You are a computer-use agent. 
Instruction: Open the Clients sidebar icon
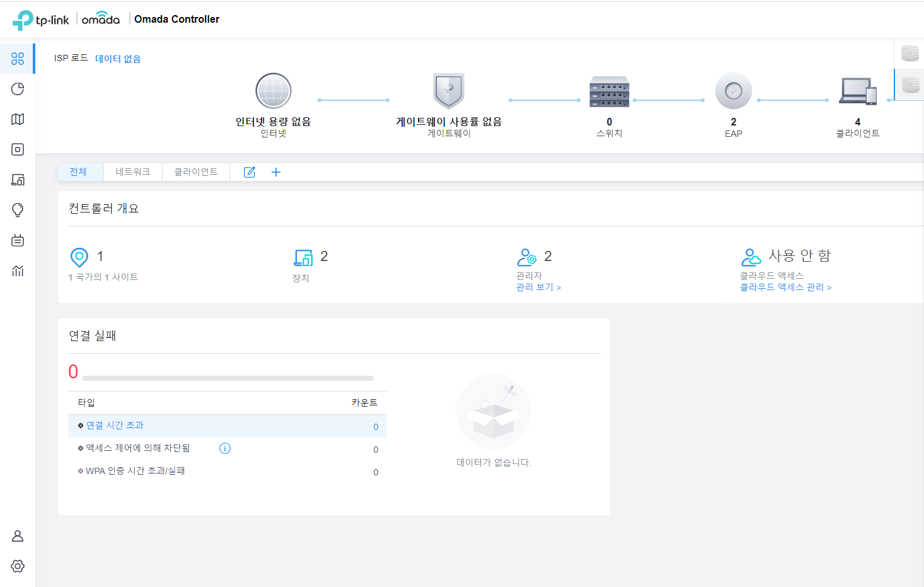pyautogui.click(x=18, y=180)
